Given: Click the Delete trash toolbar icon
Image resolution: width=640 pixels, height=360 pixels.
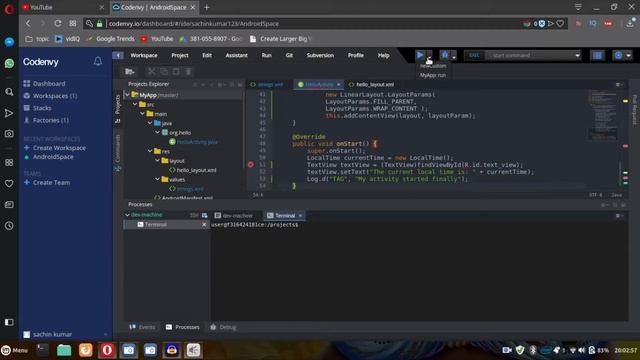Looking at the screenshot, I should [188, 71].
